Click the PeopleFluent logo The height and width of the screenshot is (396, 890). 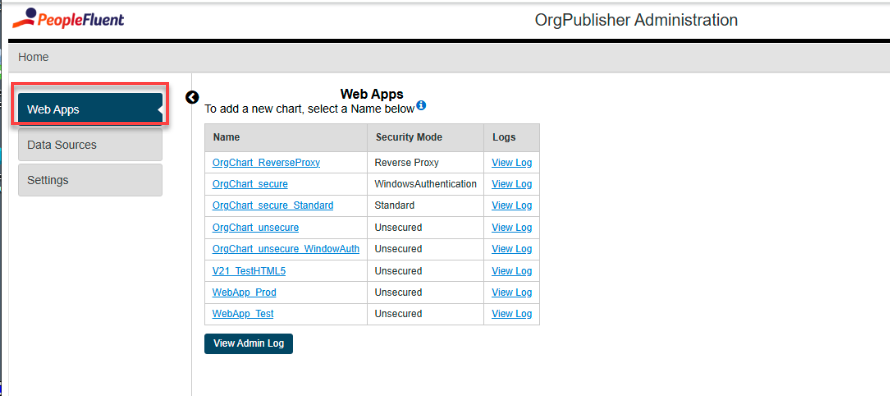[68, 19]
